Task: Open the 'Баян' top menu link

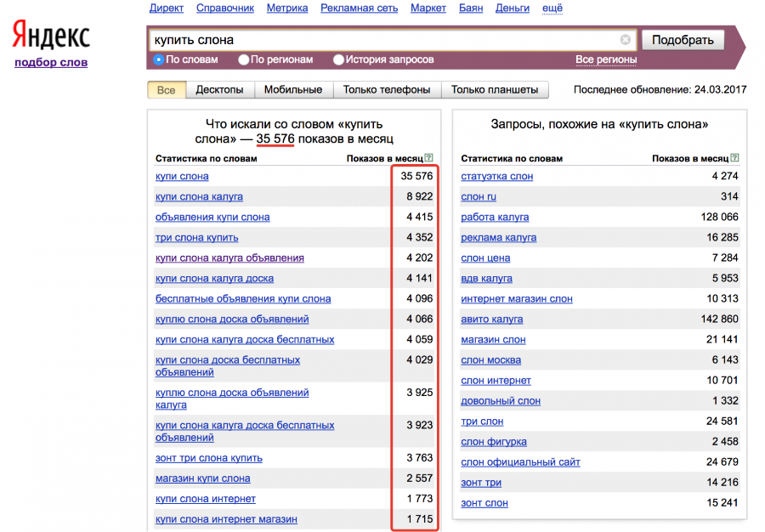Action: point(471,8)
